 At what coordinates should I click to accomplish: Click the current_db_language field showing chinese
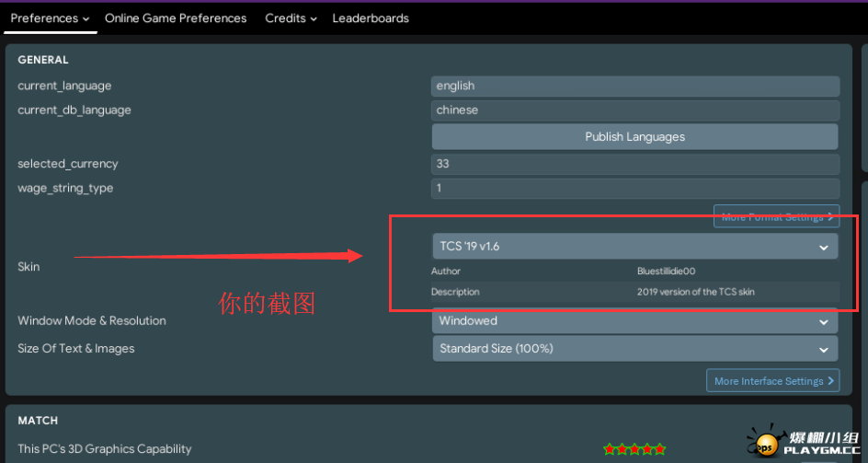[x=634, y=110]
